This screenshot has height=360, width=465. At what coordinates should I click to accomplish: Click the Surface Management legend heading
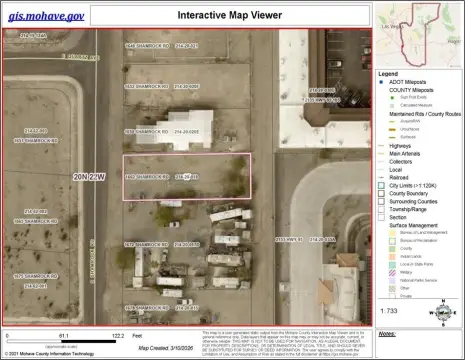[413, 225]
